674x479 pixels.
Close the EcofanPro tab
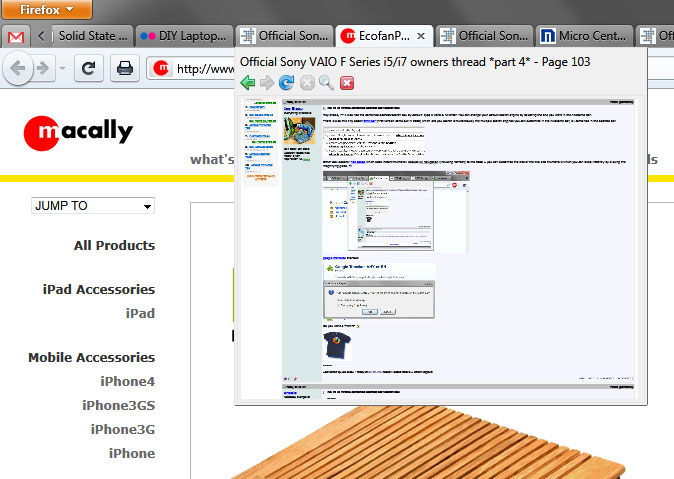[x=421, y=36]
